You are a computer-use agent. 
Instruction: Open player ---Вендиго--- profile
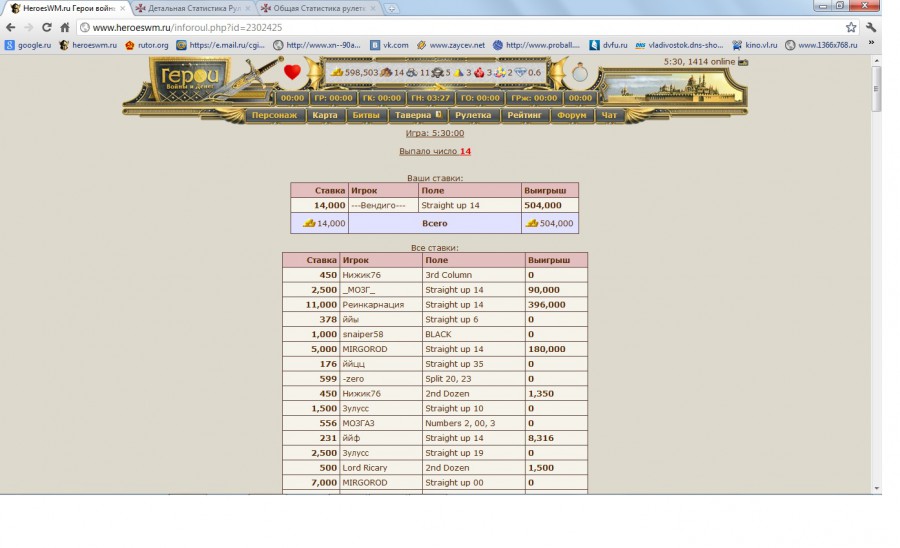tap(378, 205)
